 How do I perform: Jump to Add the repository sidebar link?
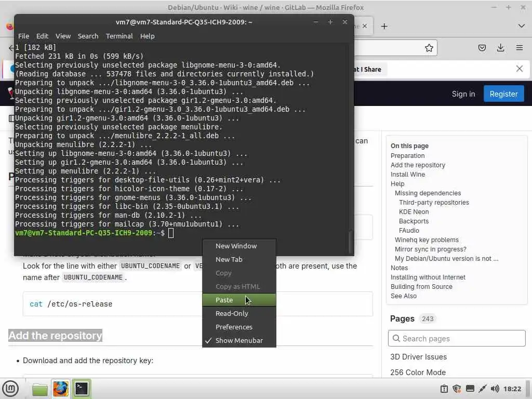418,165
